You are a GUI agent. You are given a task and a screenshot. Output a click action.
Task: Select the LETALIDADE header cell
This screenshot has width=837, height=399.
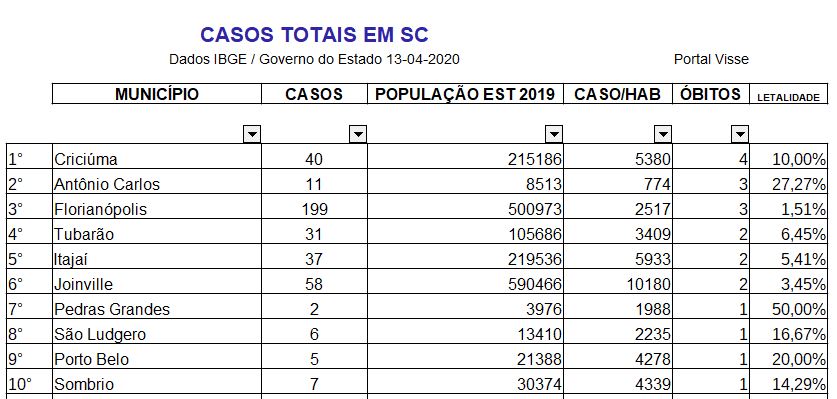788,94
